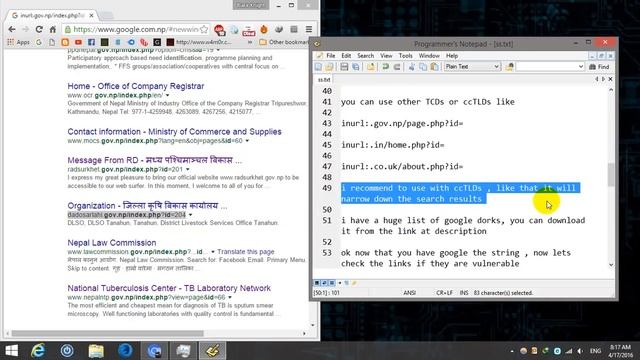Screen dimensions: 640x360
Task: Click the Undo green arrow in Notepad toolbar
Action: tap(385, 67)
